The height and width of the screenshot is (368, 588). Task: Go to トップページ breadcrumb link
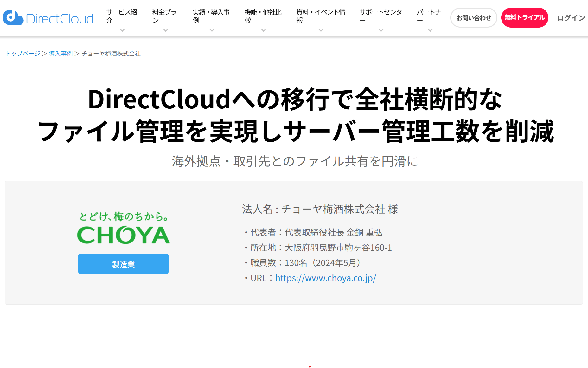tap(23, 54)
